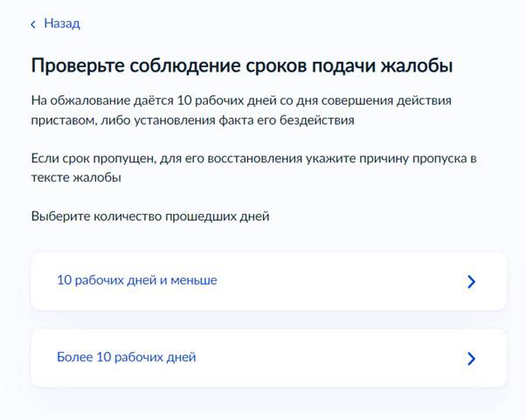
Task: Click the back chevron arrow icon
Action: coord(33,24)
